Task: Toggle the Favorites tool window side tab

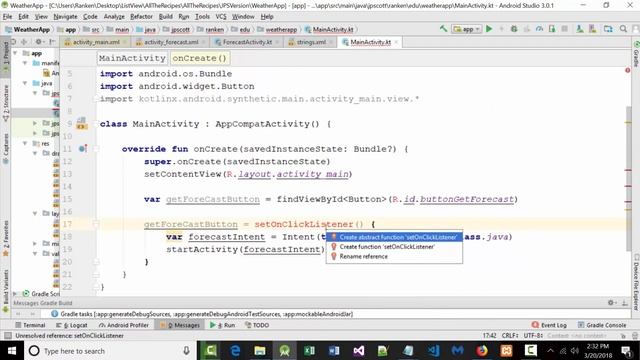Action: coord(6,238)
